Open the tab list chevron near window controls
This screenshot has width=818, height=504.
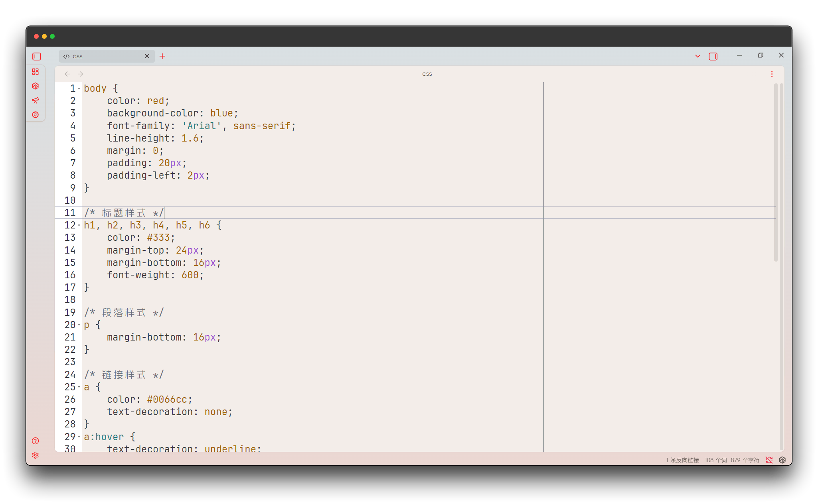tap(697, 56)
